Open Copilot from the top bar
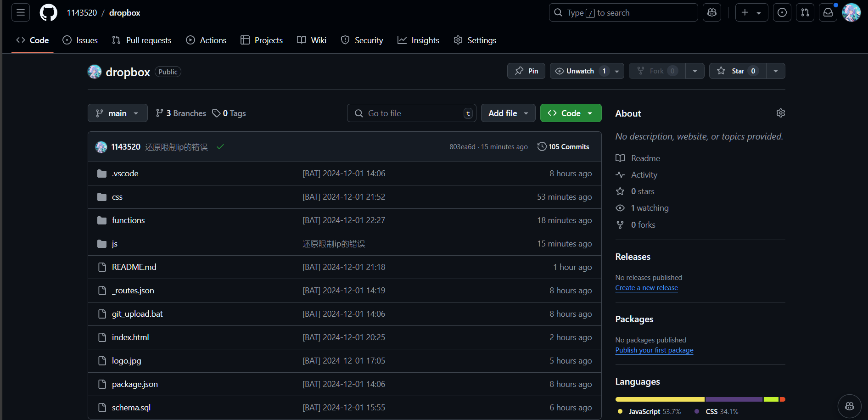 (712, 12)
